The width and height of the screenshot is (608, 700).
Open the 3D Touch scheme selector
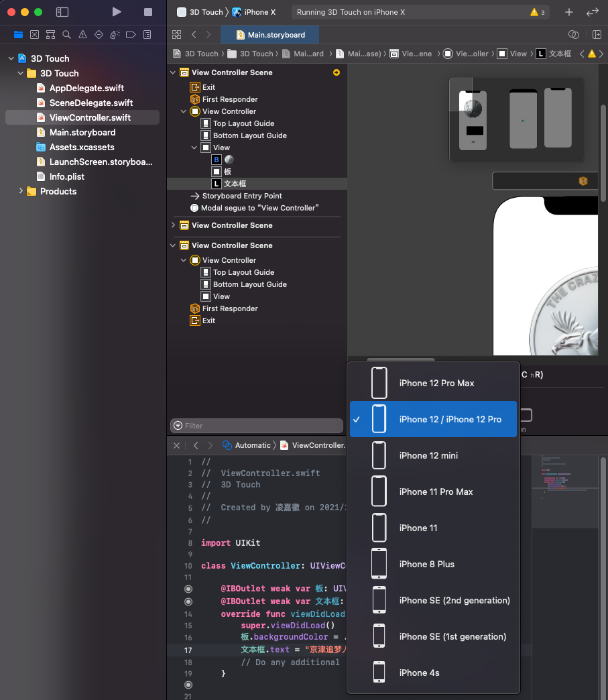tap(200, 12)
